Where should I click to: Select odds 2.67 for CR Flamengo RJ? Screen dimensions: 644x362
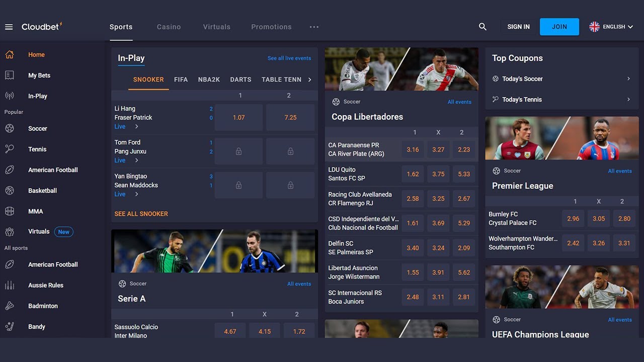(x=464, y=199)
